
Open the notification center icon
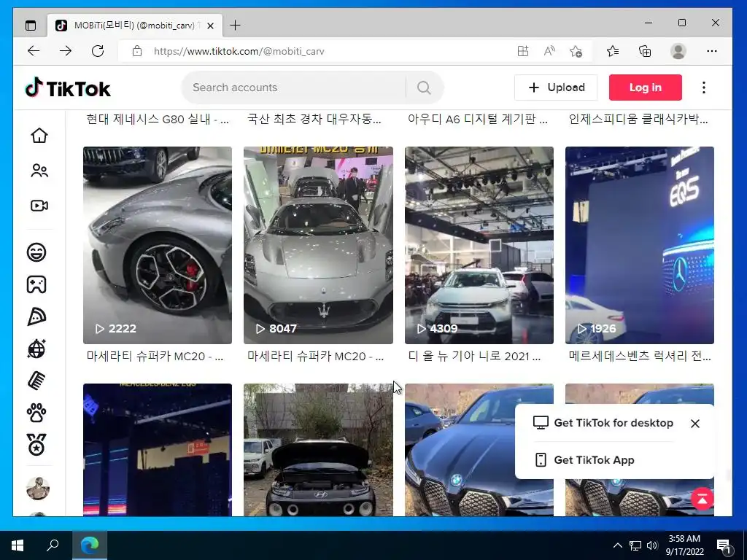[x=724, y=545]
